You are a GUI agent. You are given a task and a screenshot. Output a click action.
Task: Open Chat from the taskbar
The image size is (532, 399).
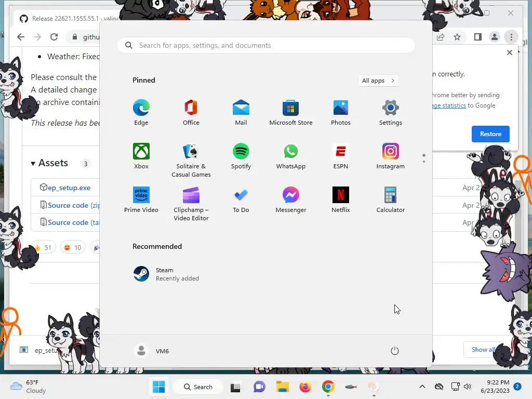tap(259, 387)
